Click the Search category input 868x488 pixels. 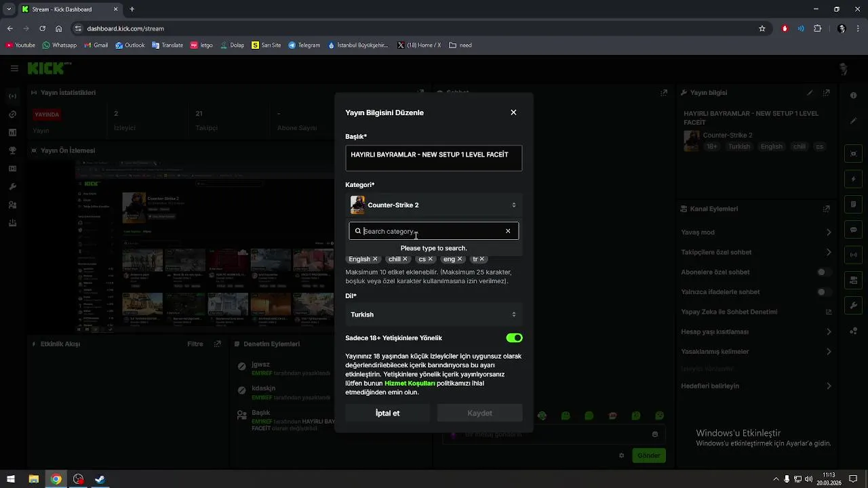pyautogui.click(x=433, y=231)
